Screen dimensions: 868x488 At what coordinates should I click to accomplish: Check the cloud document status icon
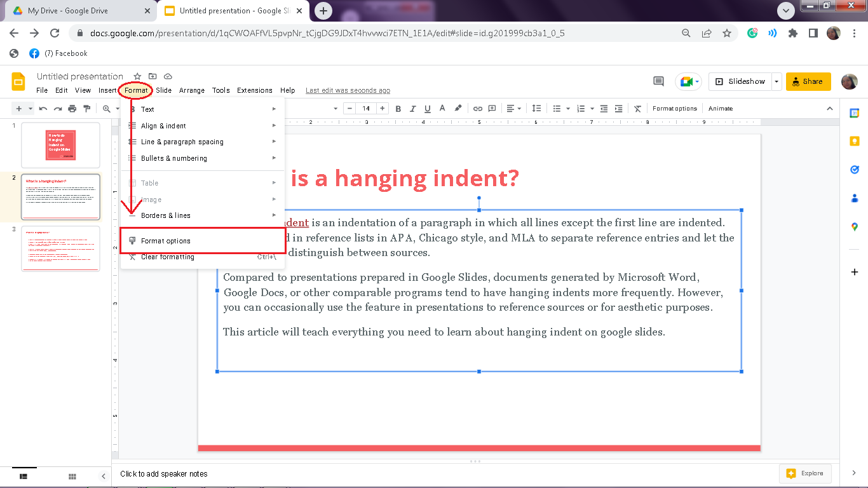pos(168,76)
